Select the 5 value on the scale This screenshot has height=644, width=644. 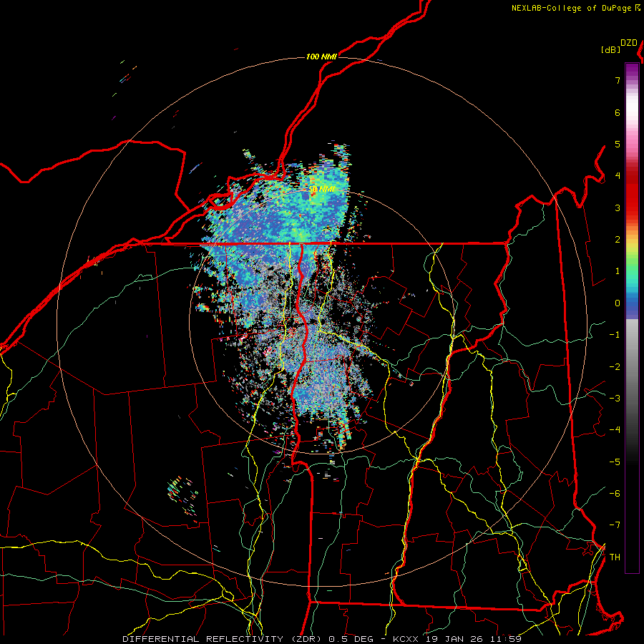[618, 144]
